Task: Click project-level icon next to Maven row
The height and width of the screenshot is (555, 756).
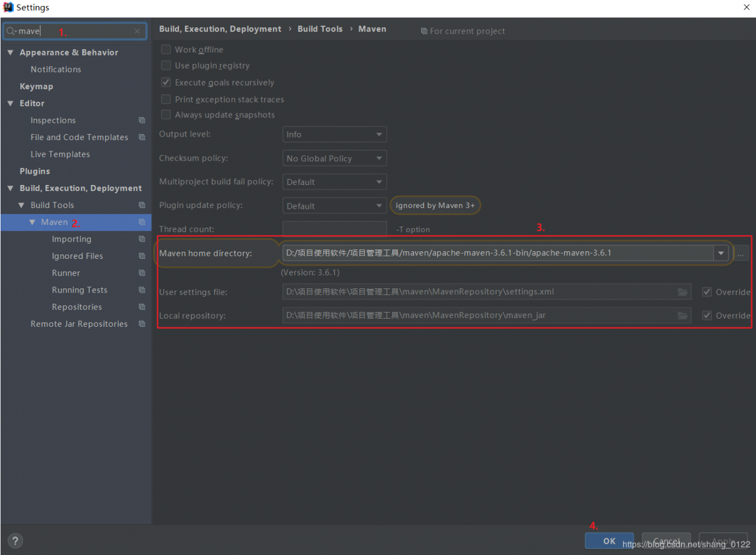Action: pyautogui.click(x=142, y=222)
